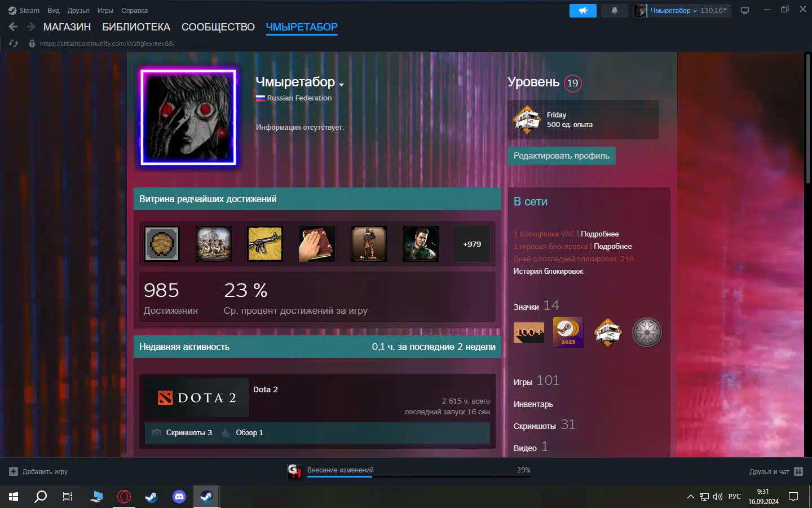812x508 pixels.
Task: Click the 100+ games badge
Action: (x=529, y=332)
